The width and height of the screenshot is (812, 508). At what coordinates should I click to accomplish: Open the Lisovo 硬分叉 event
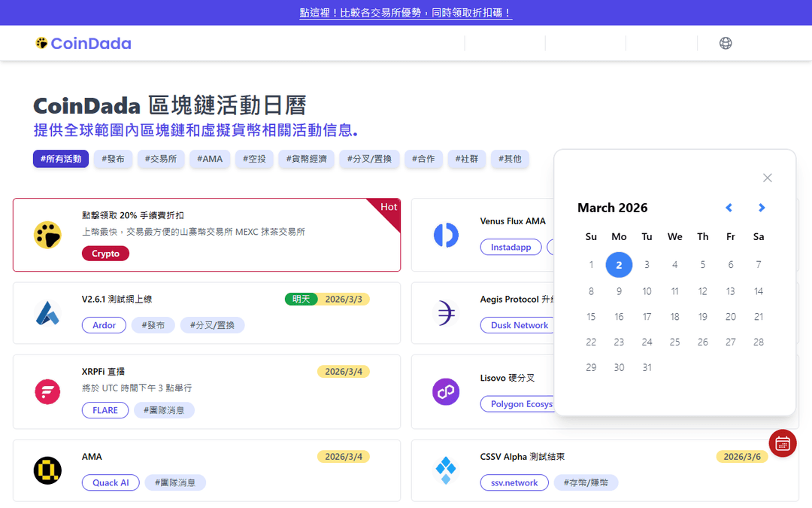click(507, 378)
